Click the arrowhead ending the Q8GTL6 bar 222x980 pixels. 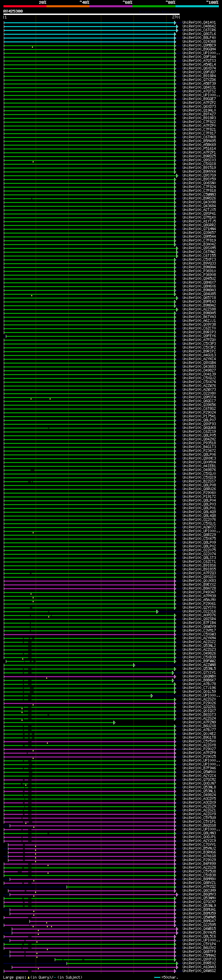tap(175, 34)
